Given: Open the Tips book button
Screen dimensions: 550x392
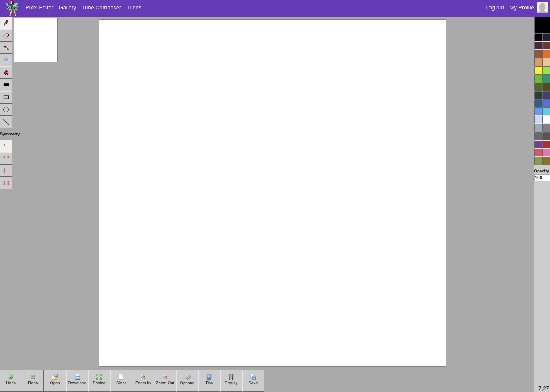Looking at the screenshot, I should [x=209, y=380].
